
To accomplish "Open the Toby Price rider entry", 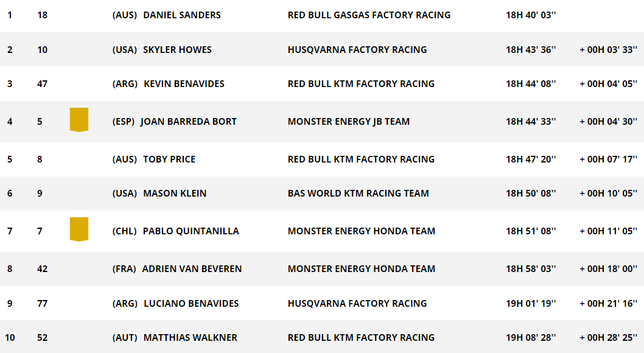I will (169, 159).
